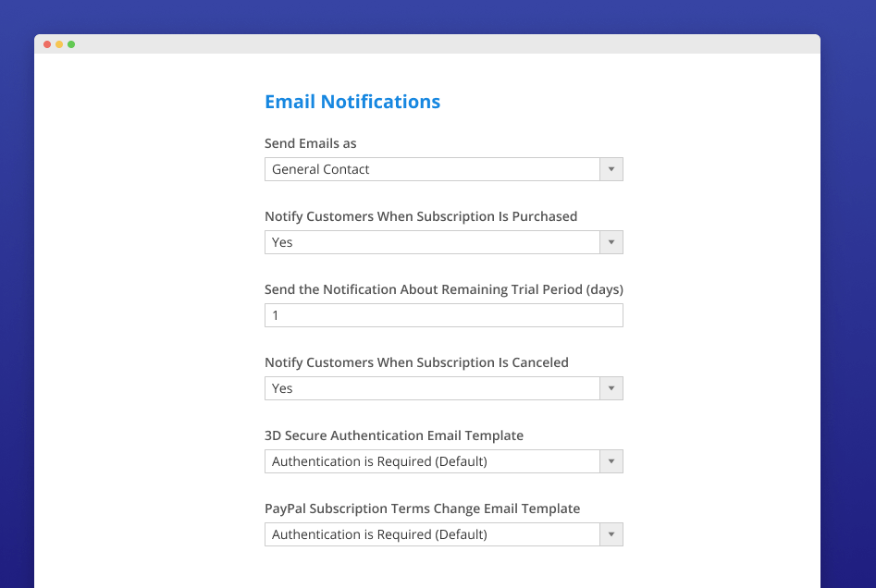Click the red close window button
This screenshot has height=588, width=876.
pos(47,44)
